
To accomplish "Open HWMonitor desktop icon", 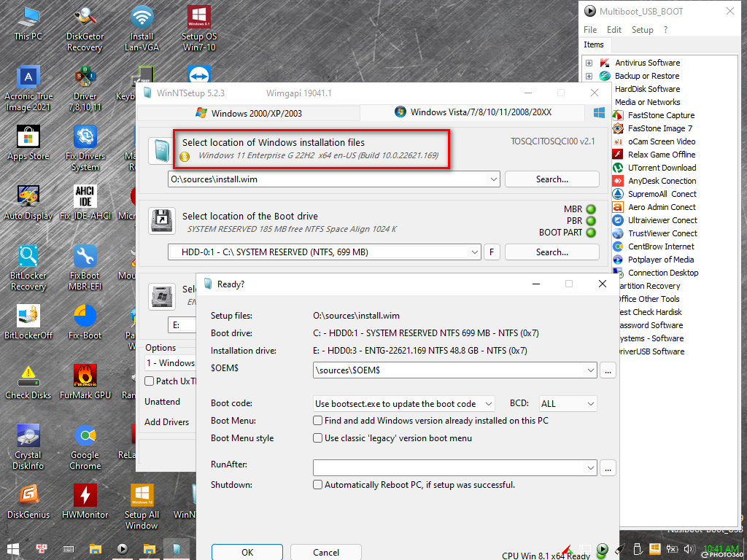I will (85, 502).
